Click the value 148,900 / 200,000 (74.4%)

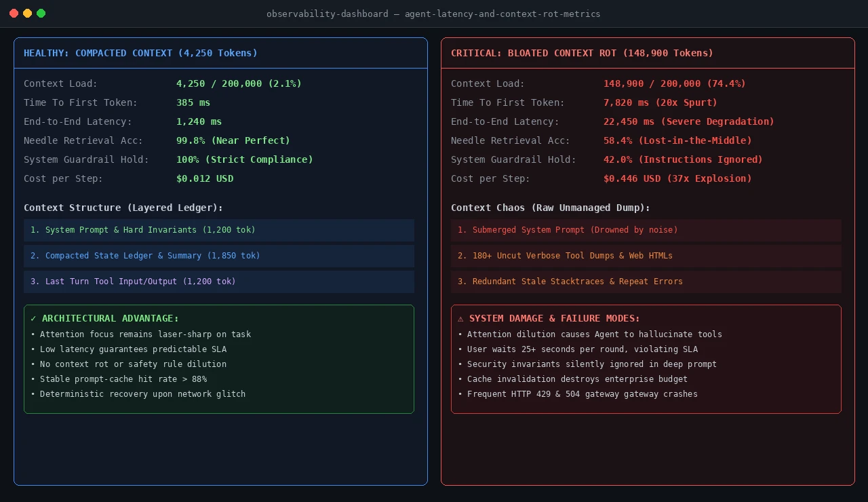[675, 83]
